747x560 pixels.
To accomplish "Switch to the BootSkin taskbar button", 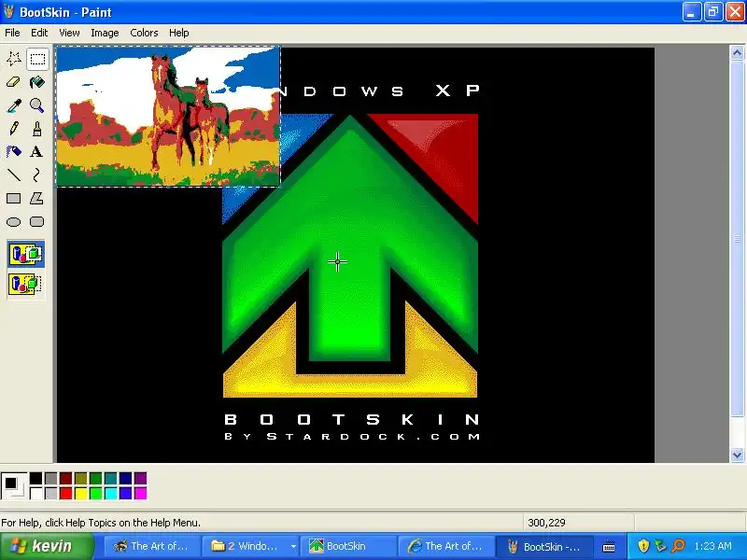I will [x=347, y=546].
